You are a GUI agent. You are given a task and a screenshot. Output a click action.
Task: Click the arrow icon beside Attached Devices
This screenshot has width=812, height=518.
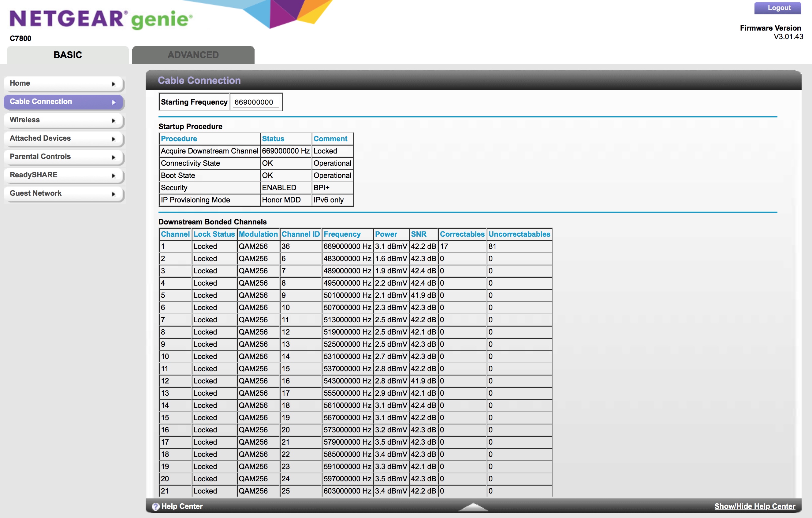pyautogui.click(x=114, y=139)
